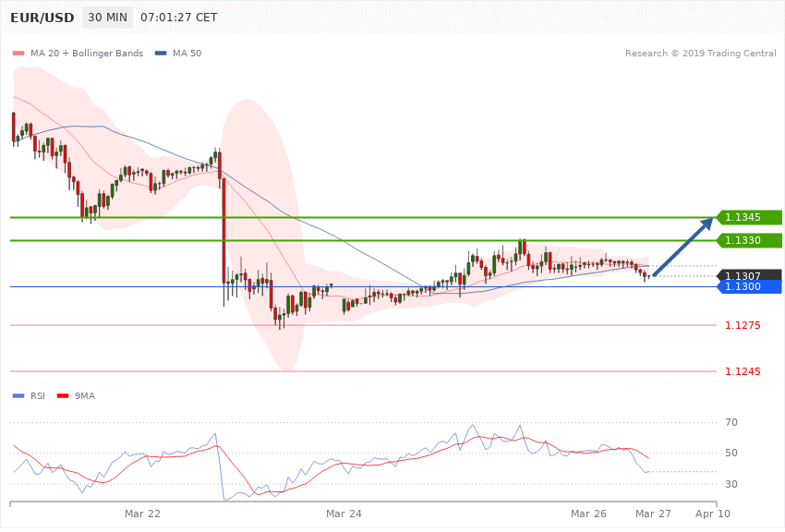Screen dimensions: 785x532
Task: Click the Mar 24 date label
Action: pos(344,514)
